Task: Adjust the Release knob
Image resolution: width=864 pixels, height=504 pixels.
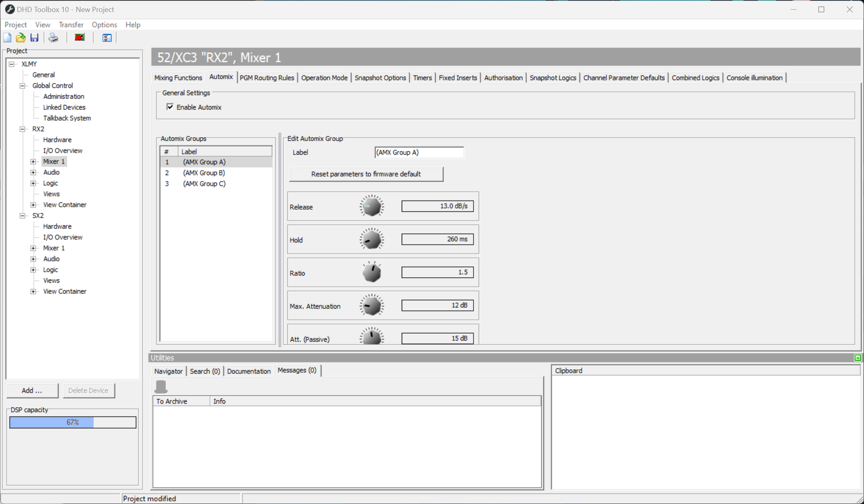Action: (x=371, y=206)
